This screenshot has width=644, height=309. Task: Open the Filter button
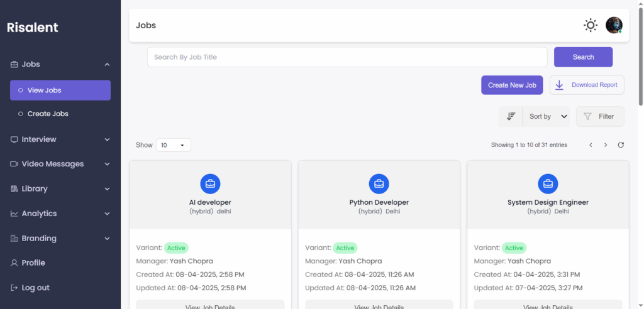pos(599,116)
